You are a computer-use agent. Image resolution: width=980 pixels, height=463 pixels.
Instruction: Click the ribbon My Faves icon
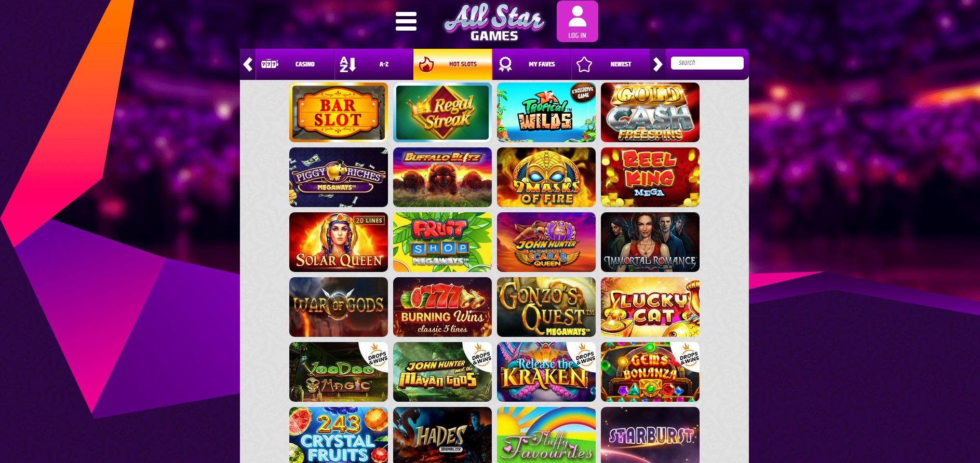[x=505, y=64]
